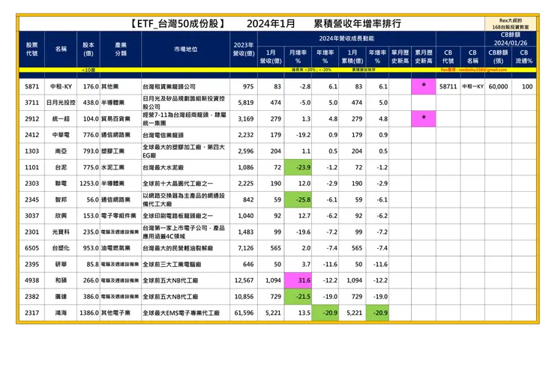
Task: Click capital value 1253.0
Action: (x=89, y=184)
